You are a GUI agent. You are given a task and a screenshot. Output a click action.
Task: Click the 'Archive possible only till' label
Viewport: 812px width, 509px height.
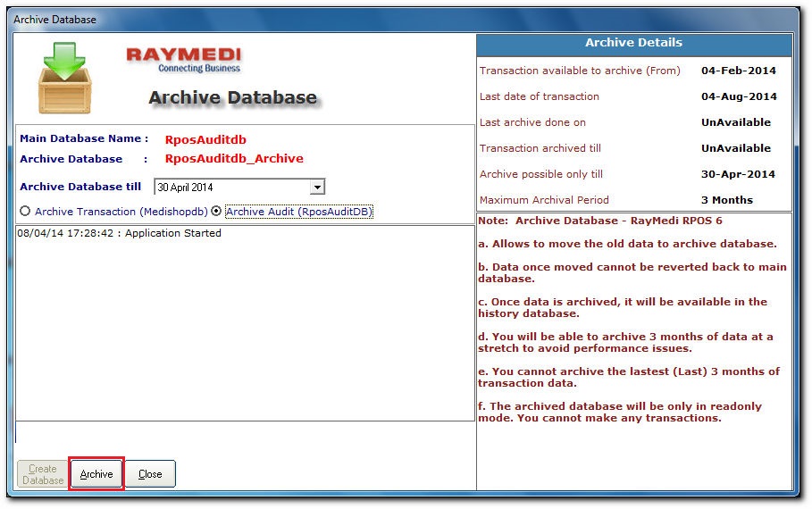pyautogui.click(x=541, y=174)
